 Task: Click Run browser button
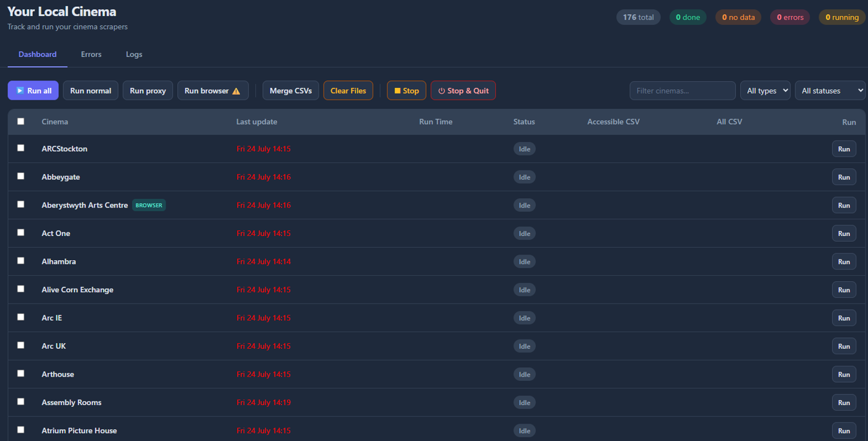(213, 90)
